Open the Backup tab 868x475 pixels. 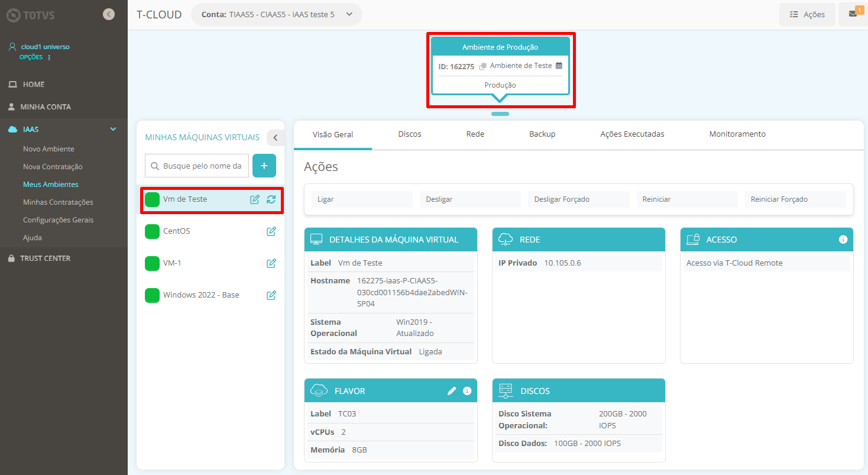tap(542, 134)
